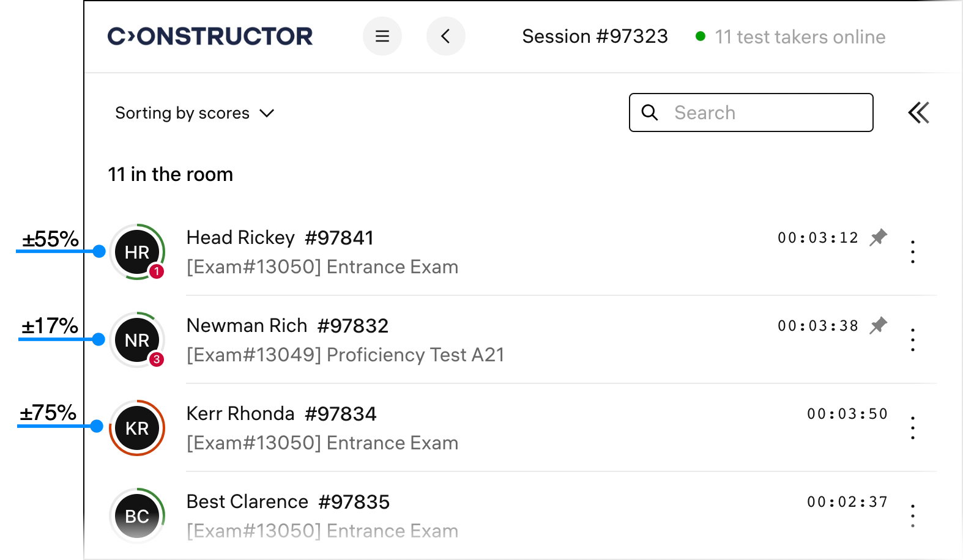Click the NR avatar of Newman Rich
This screenshot has width=963, height=560.
coord(137,340)
